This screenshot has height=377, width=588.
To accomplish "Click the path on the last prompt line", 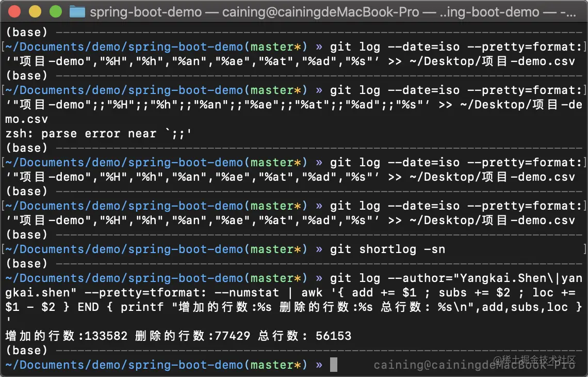I will point(124,365).
